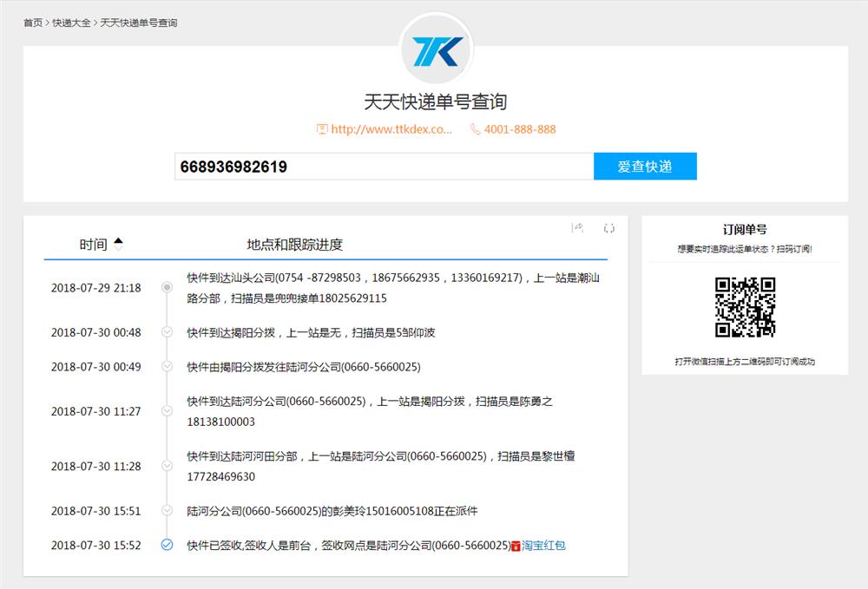Click the timeline node for 2018-07-30 00:48
The width and height of the screenshot is (868, 589).
167,332
